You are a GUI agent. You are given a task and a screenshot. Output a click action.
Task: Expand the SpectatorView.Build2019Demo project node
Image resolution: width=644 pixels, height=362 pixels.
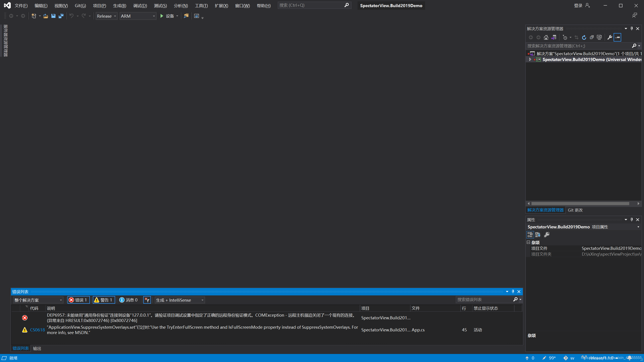[x=530, y=60]
